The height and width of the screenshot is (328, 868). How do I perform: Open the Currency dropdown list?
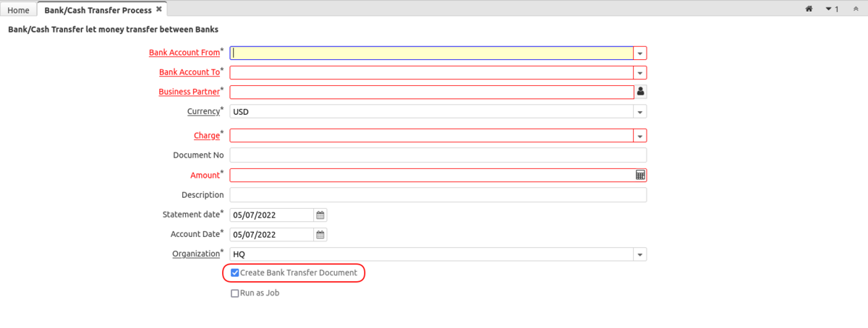point(640,112)
